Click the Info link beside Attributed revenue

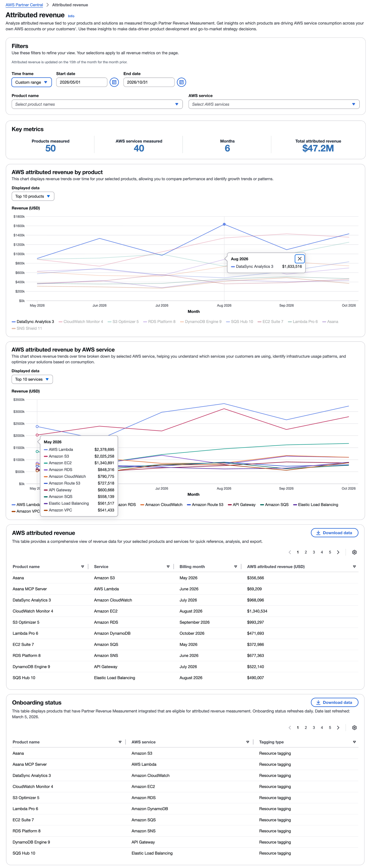coord(71,16)
